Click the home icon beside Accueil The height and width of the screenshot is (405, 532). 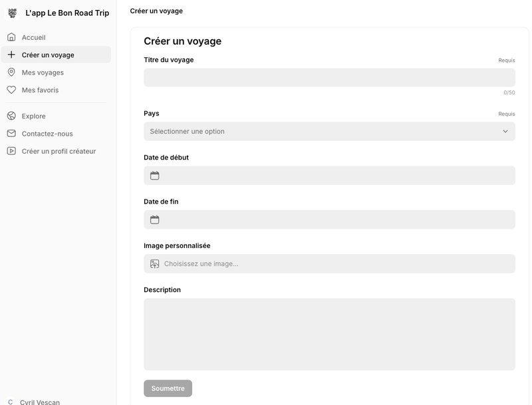coord(11,37)
